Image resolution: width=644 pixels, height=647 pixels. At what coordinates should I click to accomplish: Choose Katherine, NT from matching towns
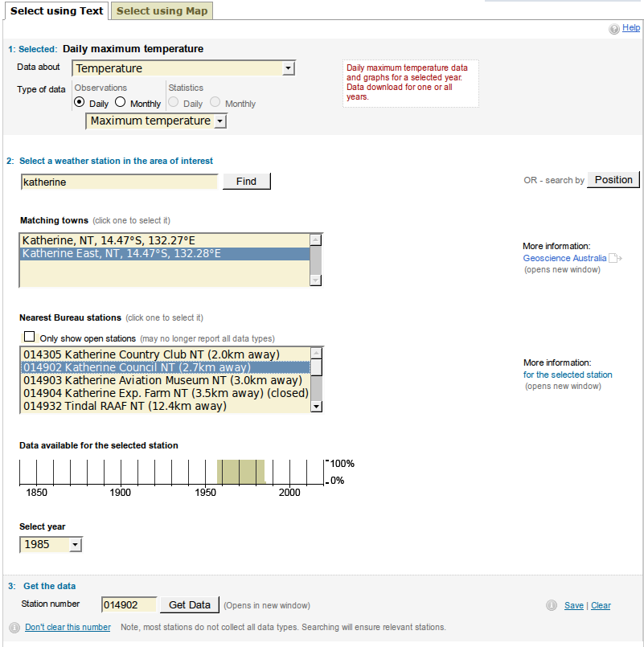pos(109,240)
